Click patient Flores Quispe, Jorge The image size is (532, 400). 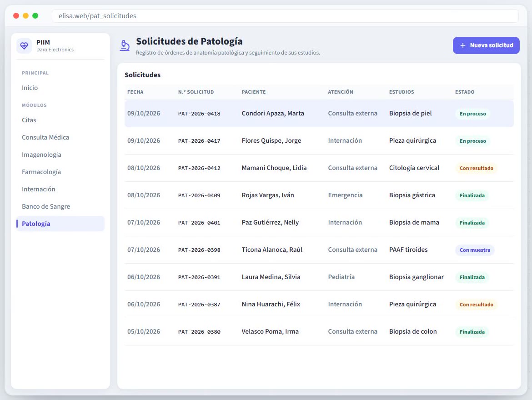pyautogui.click(x=271, y=141)
